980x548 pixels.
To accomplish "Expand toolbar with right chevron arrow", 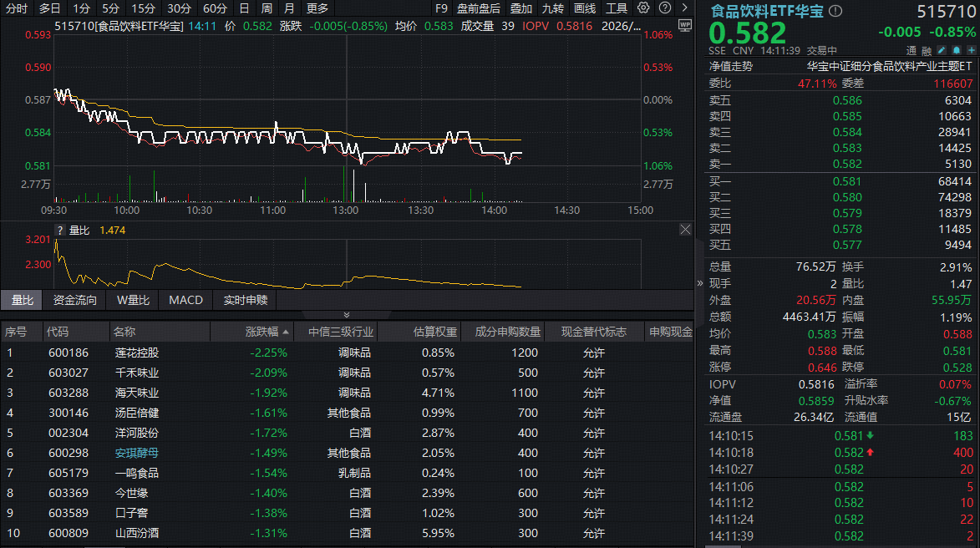I will (683, 8).
